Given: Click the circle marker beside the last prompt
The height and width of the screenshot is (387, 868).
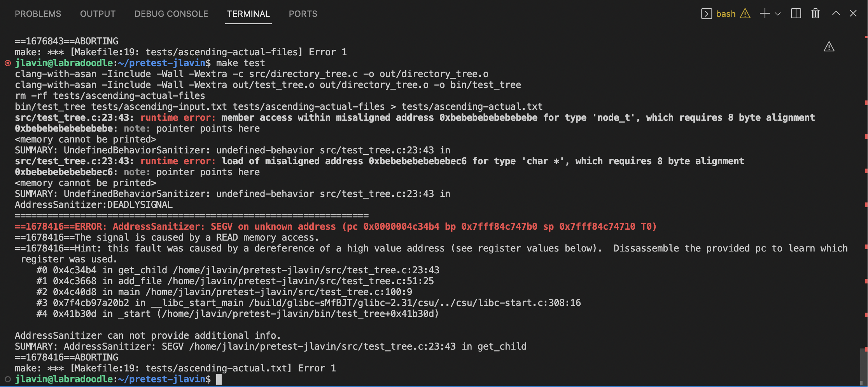Looking at the screenshot, I should pyautogui.click(x=8, y=379).
